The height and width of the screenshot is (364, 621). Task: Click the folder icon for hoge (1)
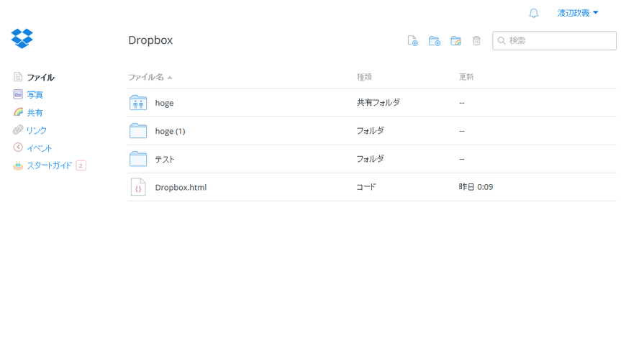coord(138,131)
